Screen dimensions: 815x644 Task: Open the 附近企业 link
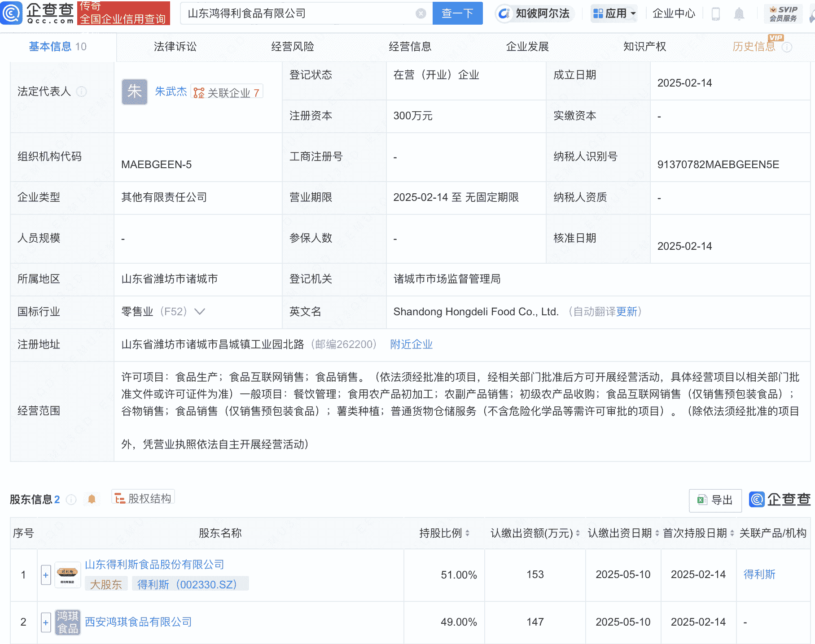[x=411, y=344]
